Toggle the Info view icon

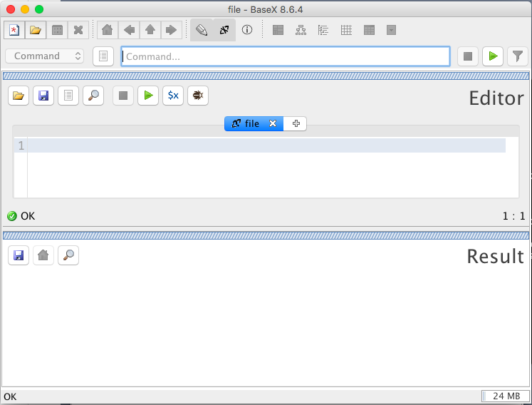click(x=247, y=30)
